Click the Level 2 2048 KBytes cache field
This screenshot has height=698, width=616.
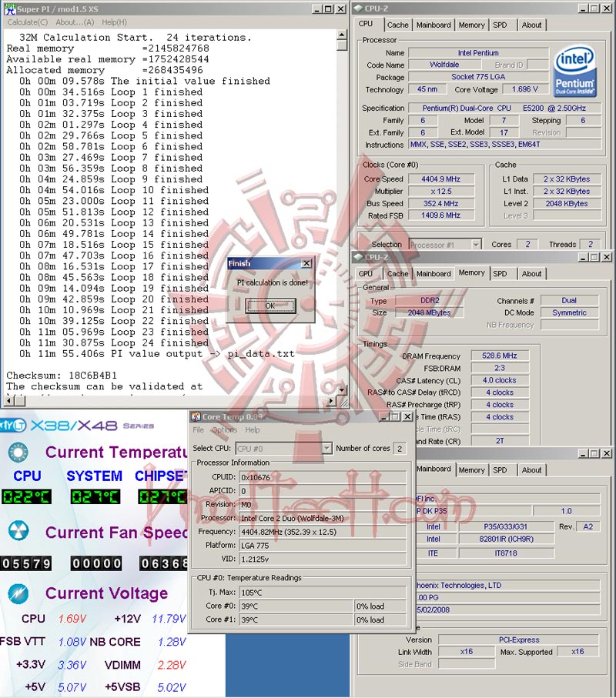click(567, 203)
